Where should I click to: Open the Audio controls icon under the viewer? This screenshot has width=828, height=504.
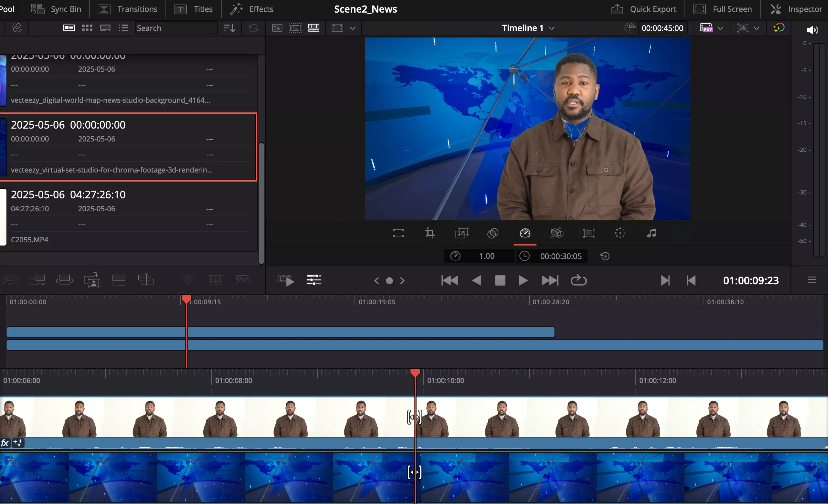651,233
